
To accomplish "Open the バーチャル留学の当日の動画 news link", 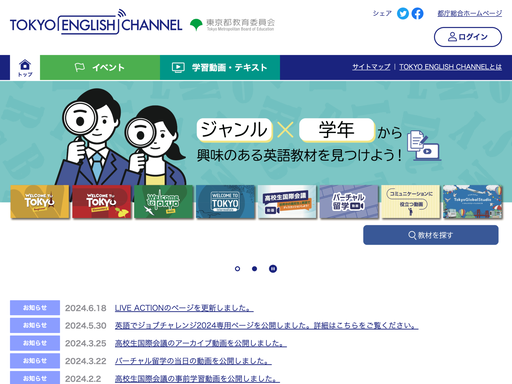I will [x=193, y=361].
